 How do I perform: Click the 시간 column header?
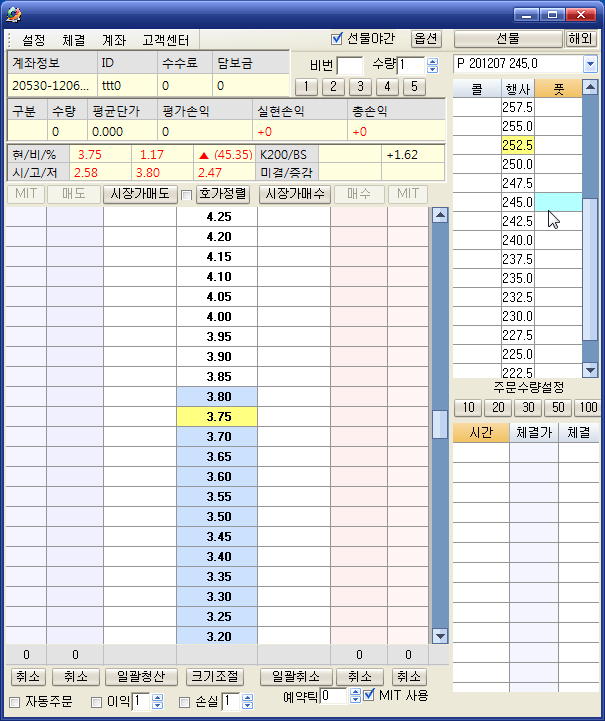point(481,433)
